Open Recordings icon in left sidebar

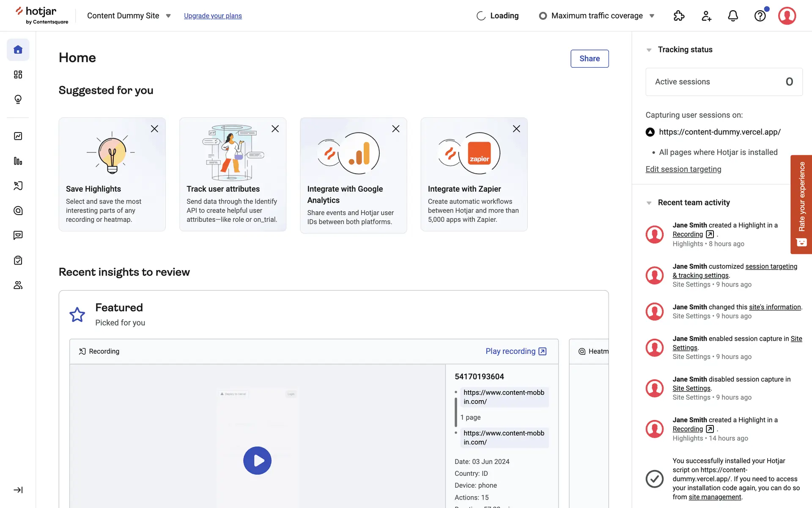pos(18,186)
